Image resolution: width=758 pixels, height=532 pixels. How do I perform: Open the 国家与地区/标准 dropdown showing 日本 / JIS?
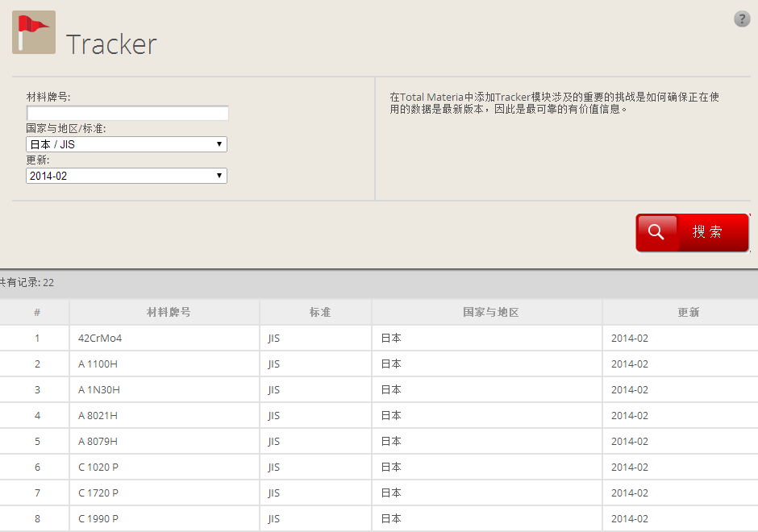coord(127,144)
